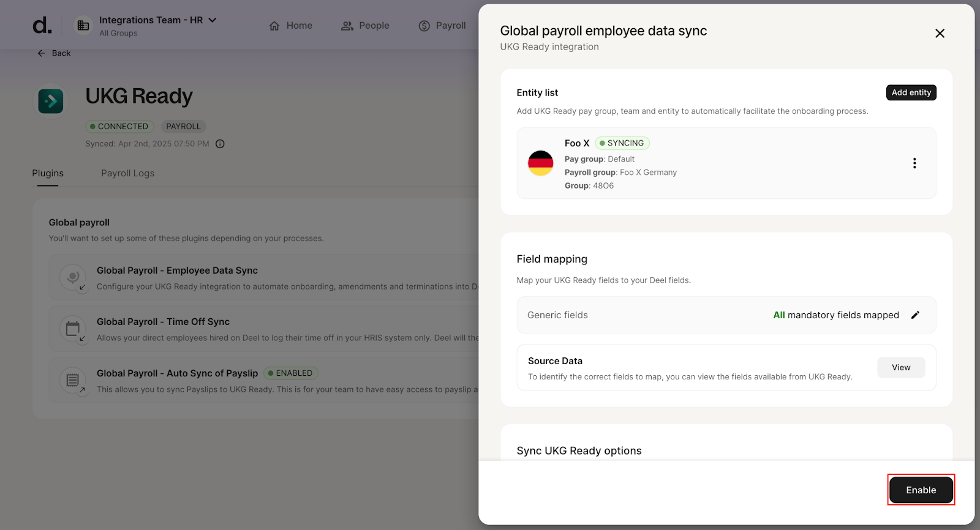Screen dimensions: 980x530
Task: Click the SYNCING status badge
Action: (622, 143)
